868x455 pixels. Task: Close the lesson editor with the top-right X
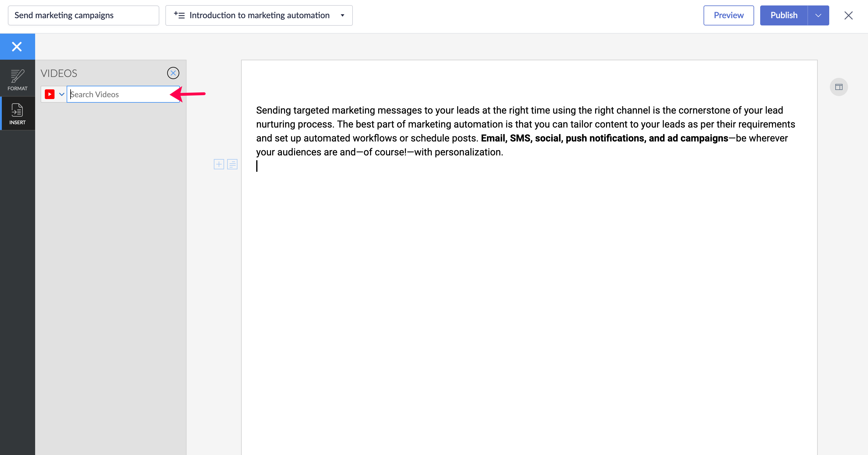pos(848,15)
